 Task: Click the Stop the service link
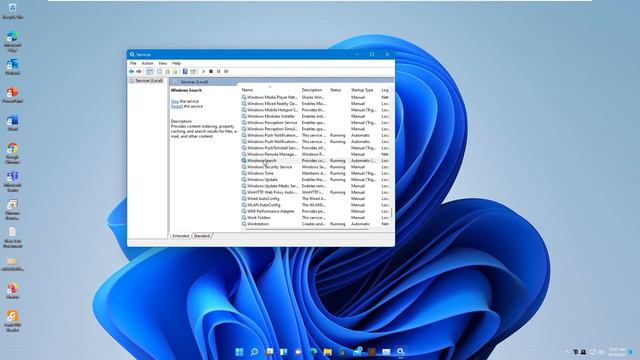[175, 101]
